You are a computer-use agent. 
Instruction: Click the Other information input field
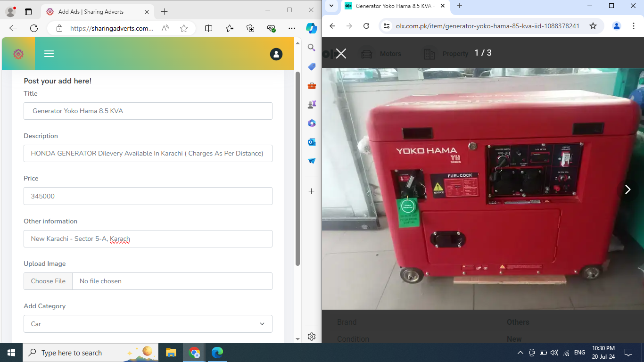pos(148,239)
